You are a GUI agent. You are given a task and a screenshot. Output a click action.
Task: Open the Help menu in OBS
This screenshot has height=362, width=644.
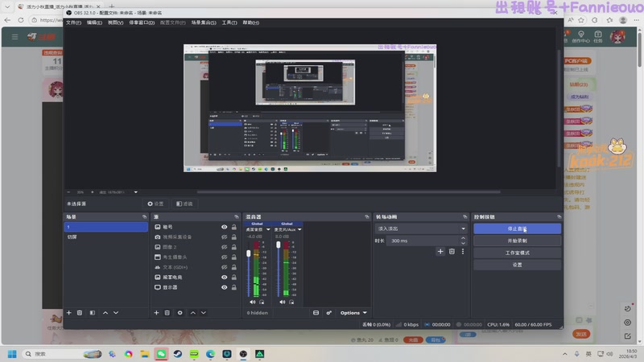[x=250, y=23]
